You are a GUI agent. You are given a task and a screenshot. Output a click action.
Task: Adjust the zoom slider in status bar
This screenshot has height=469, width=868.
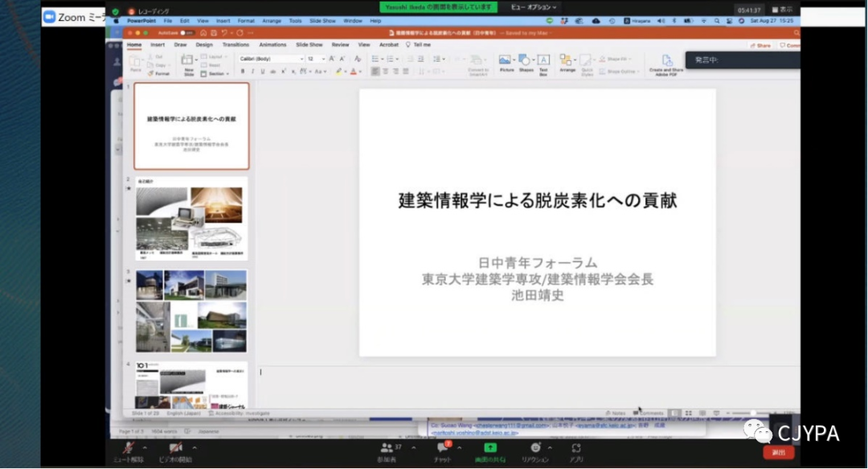click(x=752, y=413)
